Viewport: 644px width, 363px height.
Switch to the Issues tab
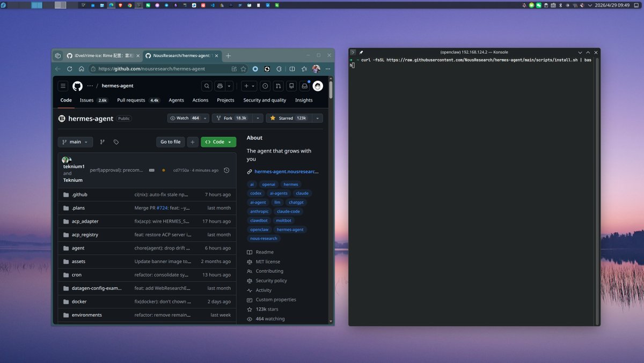point(94,100)
